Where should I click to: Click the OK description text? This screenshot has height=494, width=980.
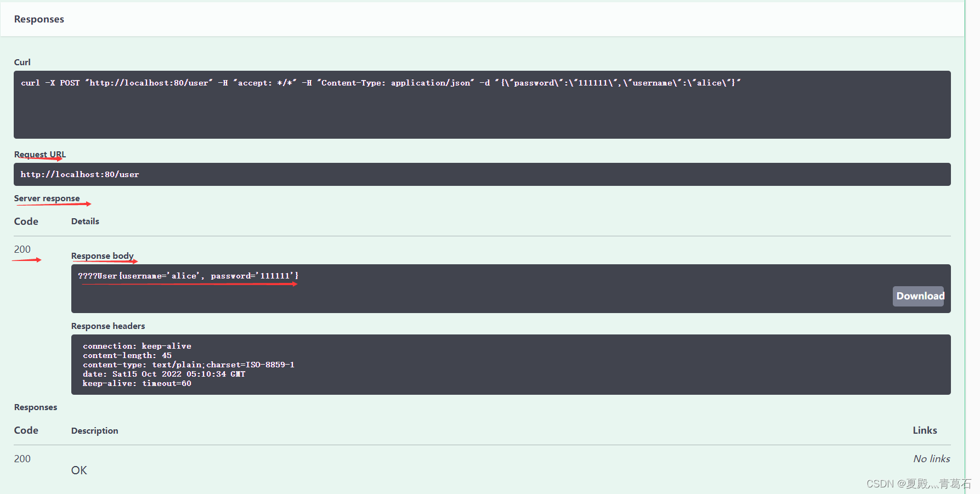(x=79, y=470)
